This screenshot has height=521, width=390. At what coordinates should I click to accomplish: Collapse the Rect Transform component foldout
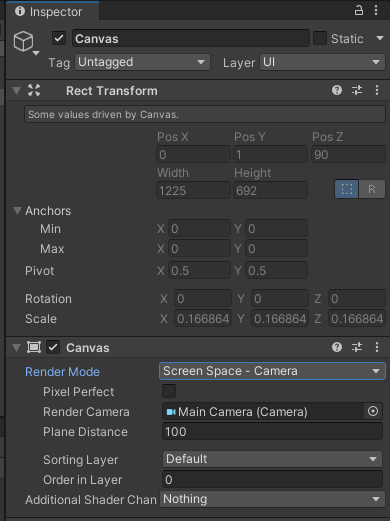pyautogui.click(x=17, y=90)
